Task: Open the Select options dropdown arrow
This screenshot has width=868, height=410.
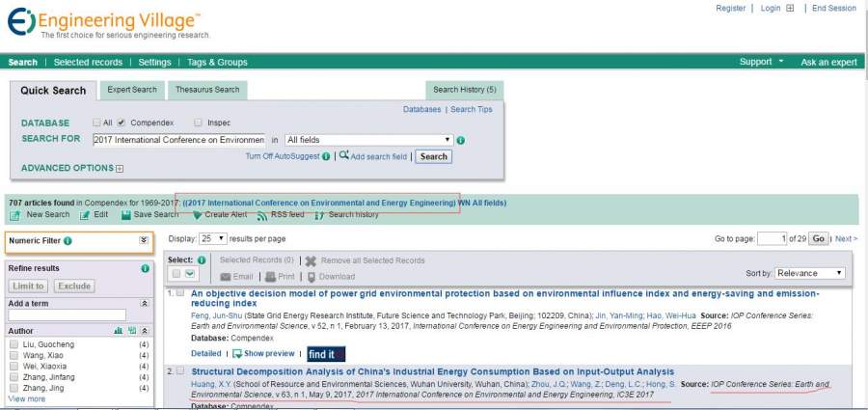Action: tap(190, 274)
